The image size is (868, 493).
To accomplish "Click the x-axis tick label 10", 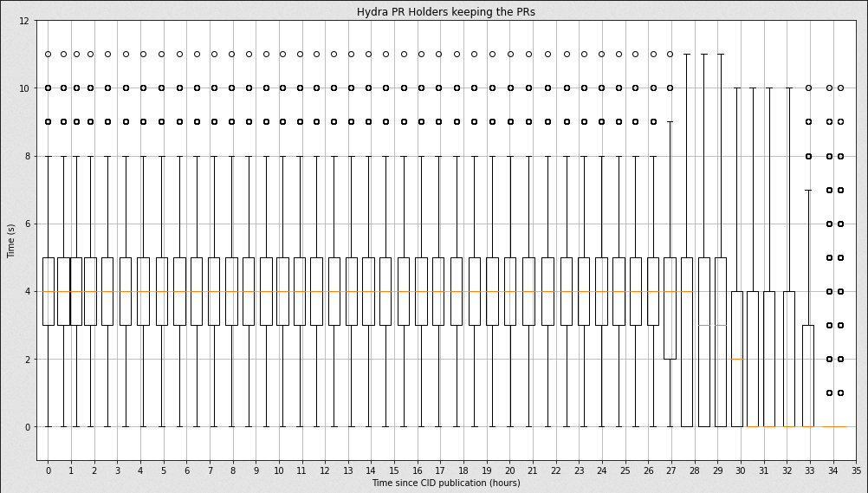I will point(279,470).
